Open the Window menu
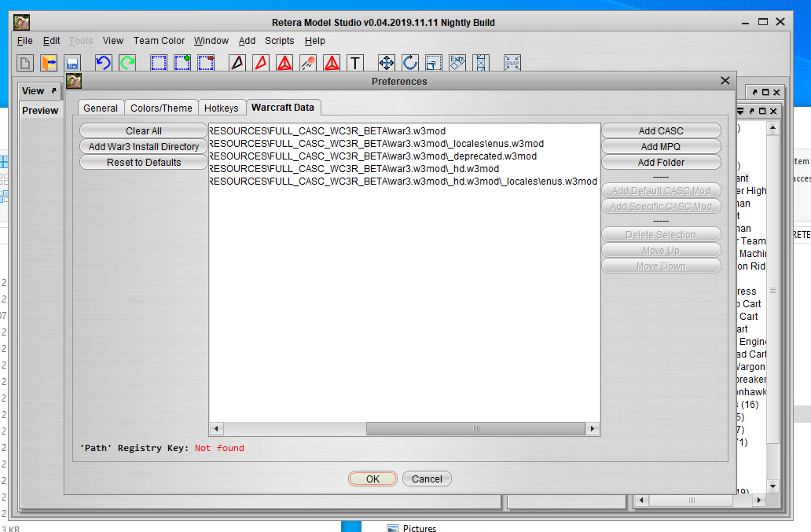Screen dimensions: 811x532 click(211, 41)
